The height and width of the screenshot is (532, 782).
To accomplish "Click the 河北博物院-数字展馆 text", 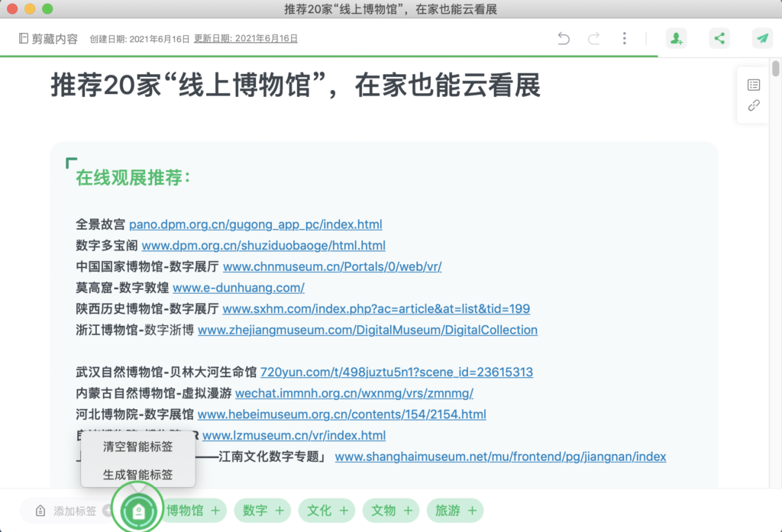I will pos(134,414).
